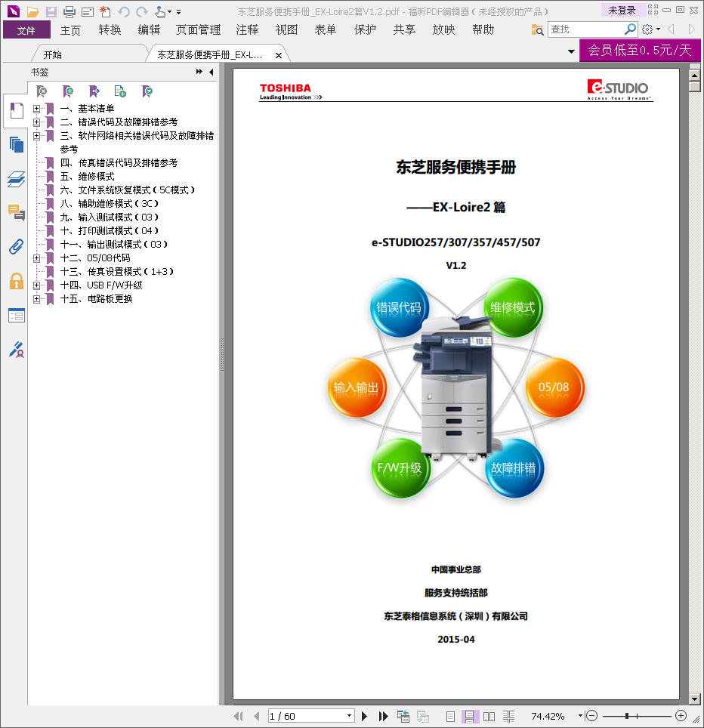The width and height of the screenshot is (704, 728).
Task: Click search next result arrow
Action: pyautogui.click(x=691, y=29)
